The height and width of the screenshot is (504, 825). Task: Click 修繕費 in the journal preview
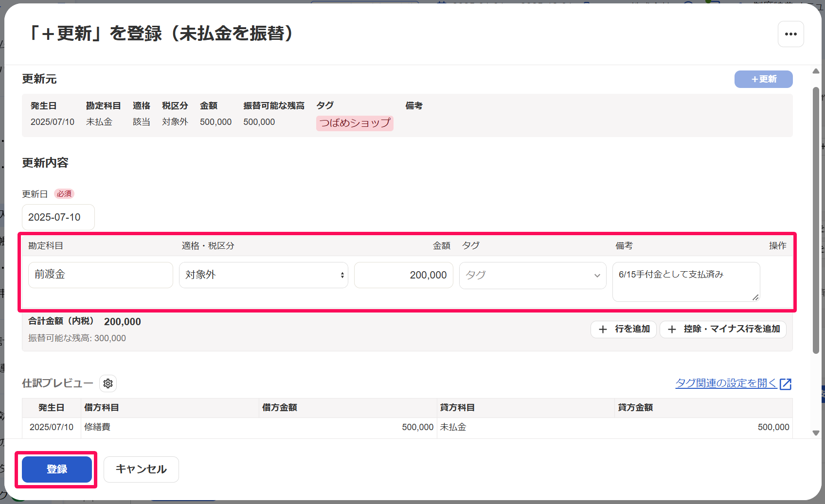tap(97, 427)
